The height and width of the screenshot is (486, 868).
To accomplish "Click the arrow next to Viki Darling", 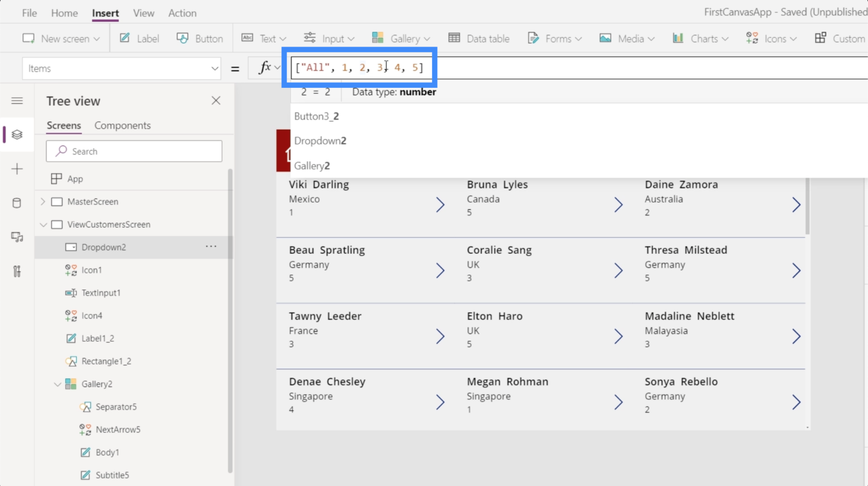I will pos(440,205).
